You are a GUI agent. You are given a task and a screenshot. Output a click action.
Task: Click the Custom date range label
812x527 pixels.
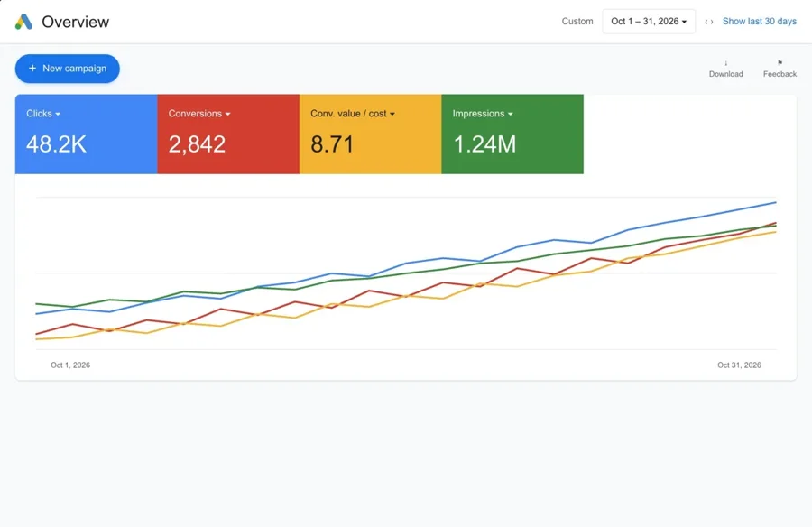click(x=577, y=22)
